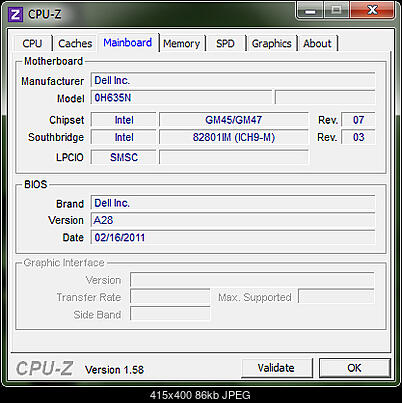Click the OK button
The width and height of the screenshot is (402, 403).
pos(354,368)
